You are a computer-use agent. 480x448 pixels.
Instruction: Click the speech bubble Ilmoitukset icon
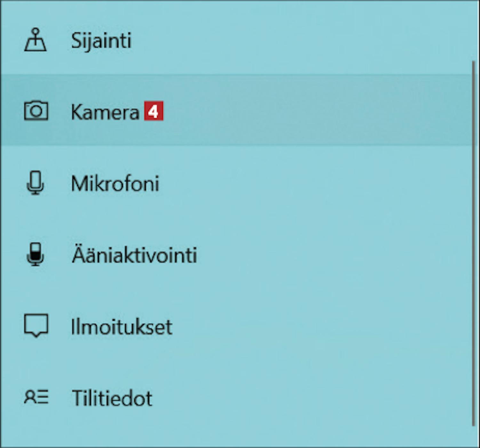pos(36,325)
